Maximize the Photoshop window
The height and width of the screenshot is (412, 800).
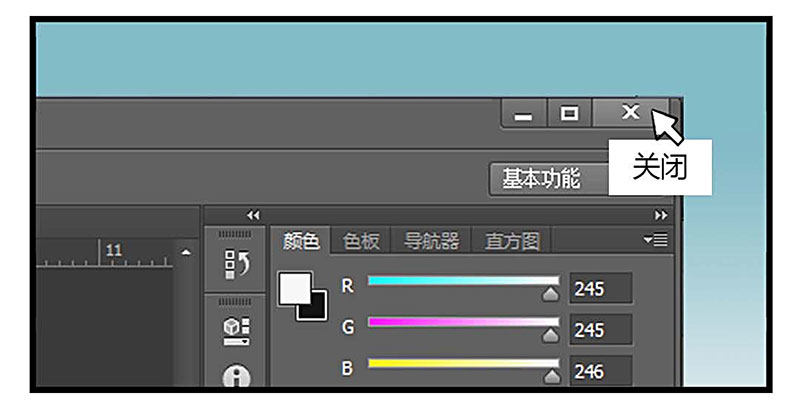569,114
